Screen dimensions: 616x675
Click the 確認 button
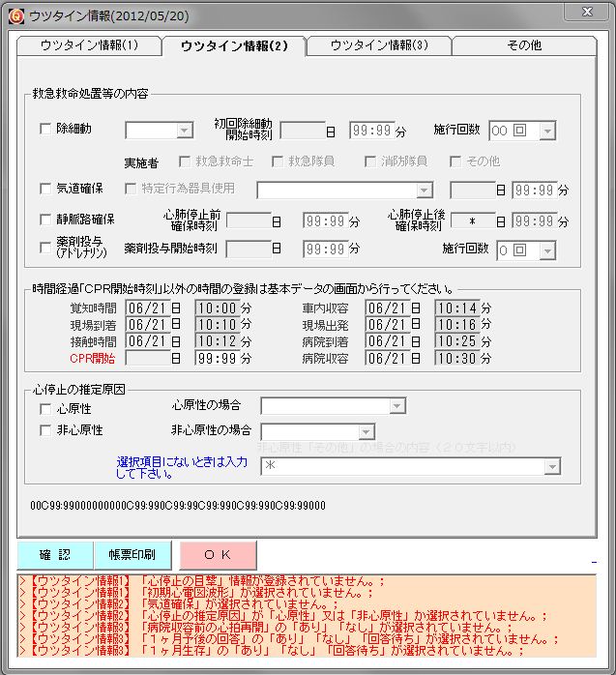pos(55,555)
